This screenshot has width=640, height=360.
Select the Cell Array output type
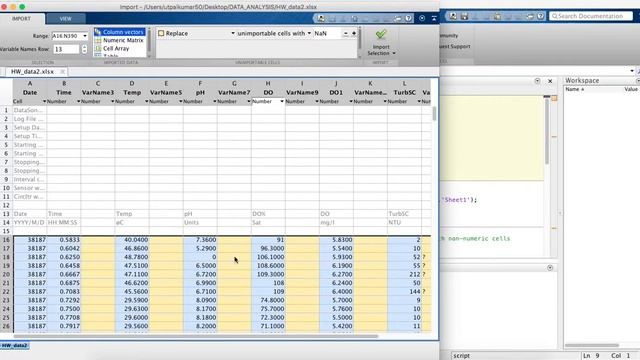(x=120, y=48)
